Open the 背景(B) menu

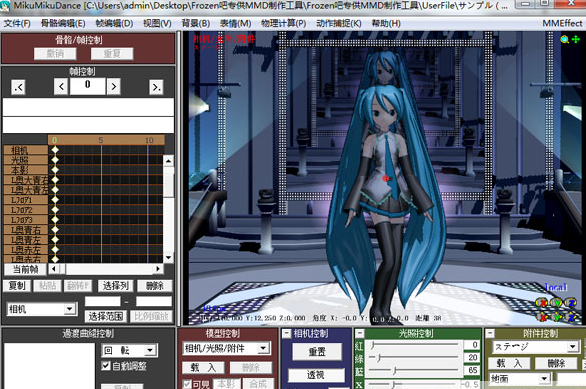[x=195, y=24]
